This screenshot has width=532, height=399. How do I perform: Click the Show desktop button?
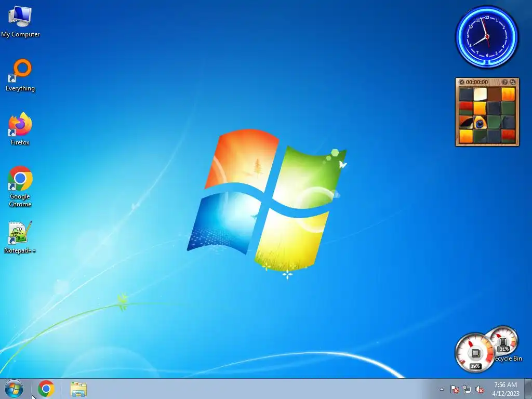click(528, 389)
